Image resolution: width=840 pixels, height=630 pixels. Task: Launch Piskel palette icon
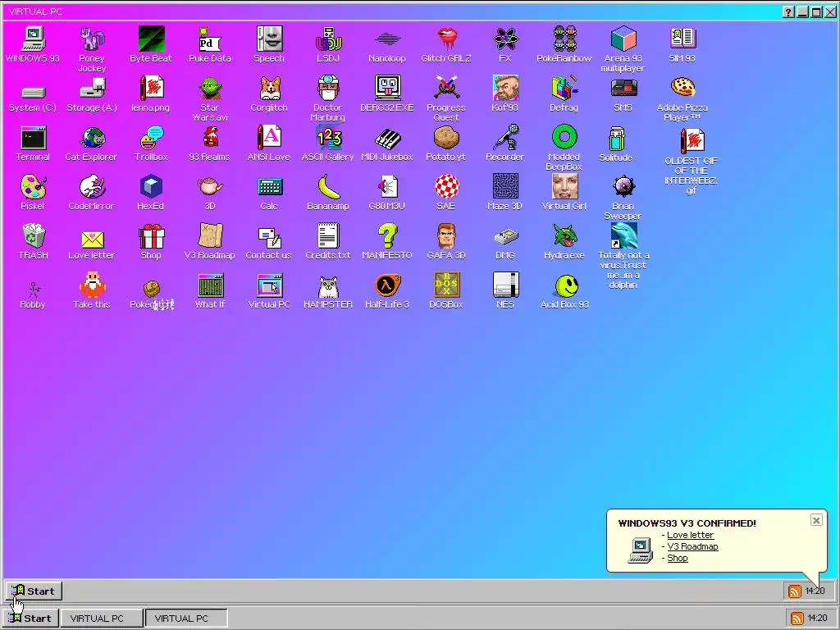(x=33, y=187)
